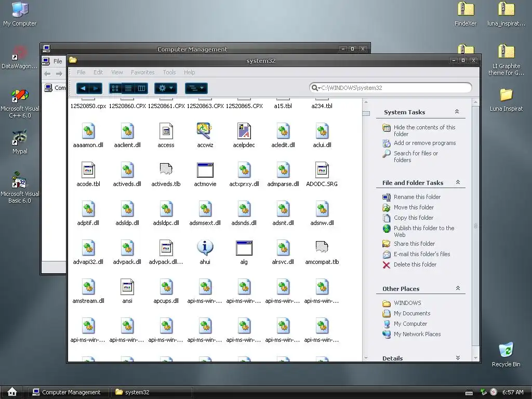
Task: Select the alg program icon
Action: 244,248
